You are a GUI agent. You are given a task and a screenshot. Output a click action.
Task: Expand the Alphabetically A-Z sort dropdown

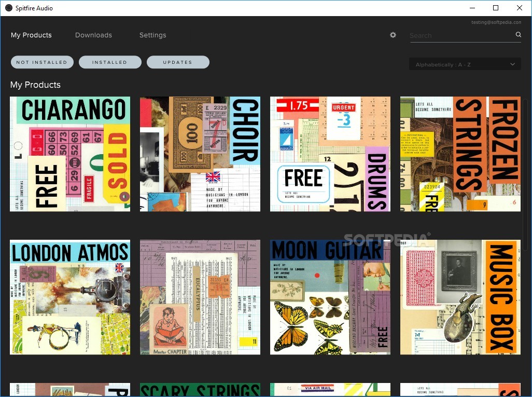(465, 64)
